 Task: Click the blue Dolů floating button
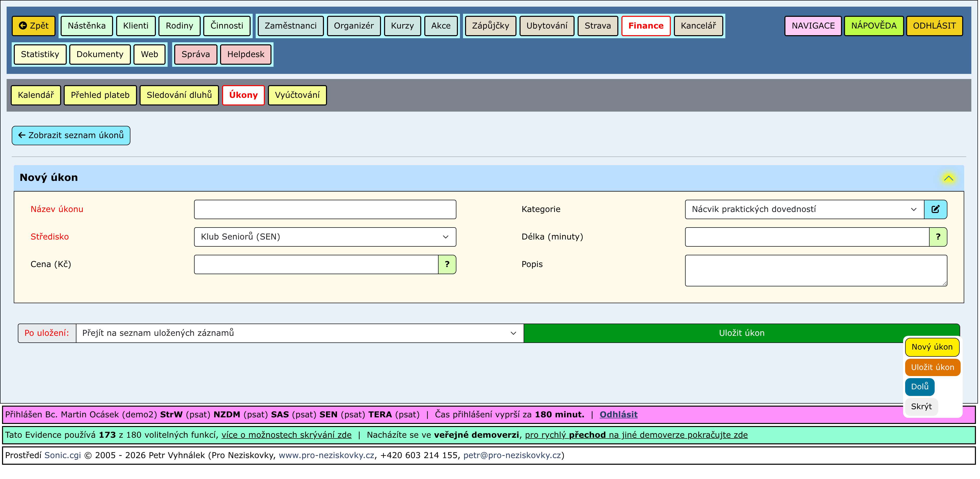[x=919, y=387]
